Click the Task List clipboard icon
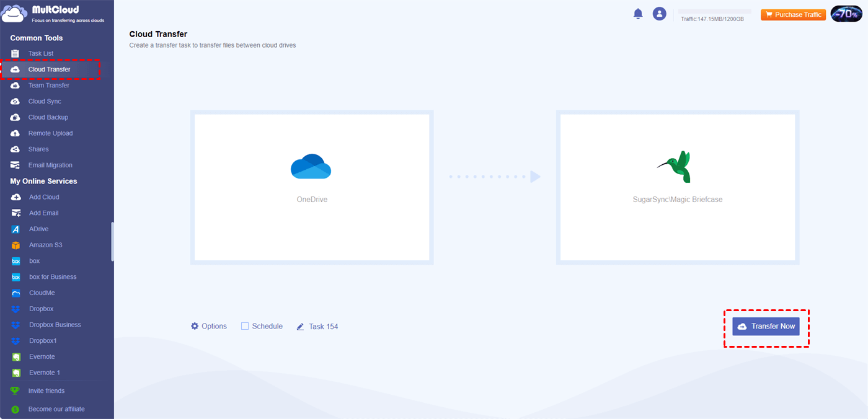This screenshot has height=419, width=868. coord(15,53)
